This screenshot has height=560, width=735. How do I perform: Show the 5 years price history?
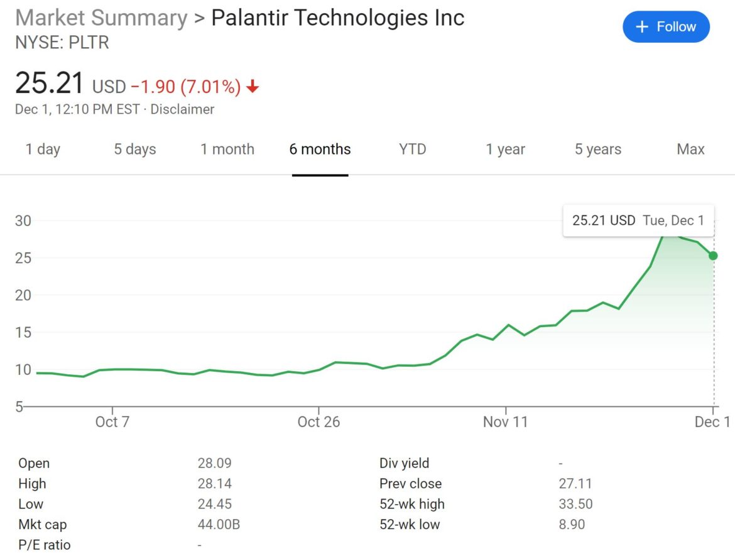click(x=597, y=149)
